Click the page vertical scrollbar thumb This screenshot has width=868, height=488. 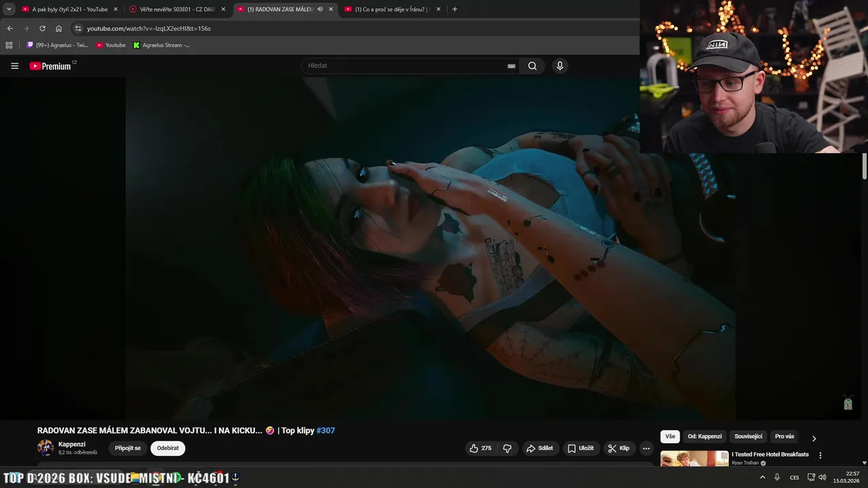[x=865, y=166]
